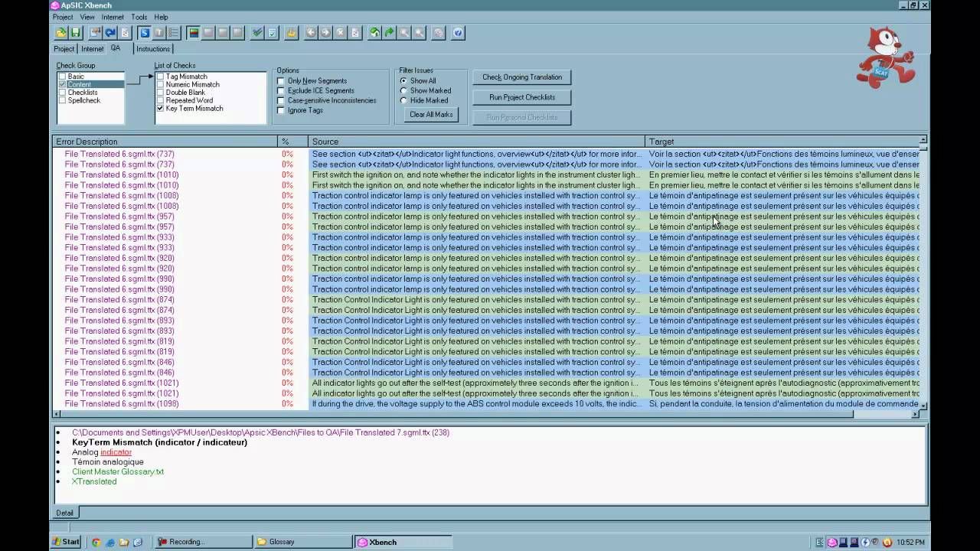This screenshot has width=980, height=551.
Task: Enable the Tag Mismatch check
Action: click(x=160, y=77)
